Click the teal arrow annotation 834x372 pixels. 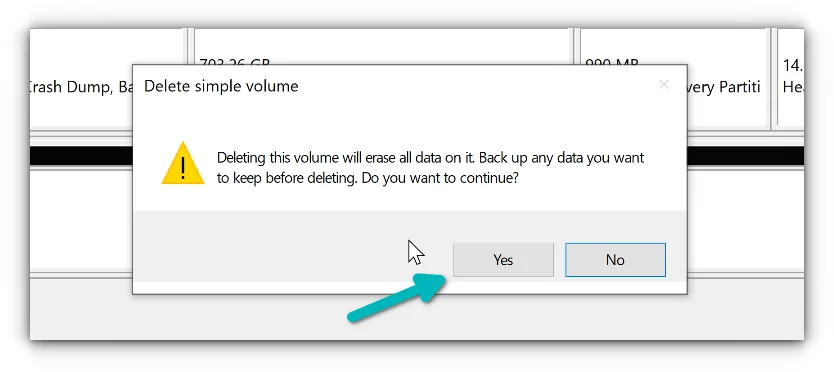(x=397, y=298)
